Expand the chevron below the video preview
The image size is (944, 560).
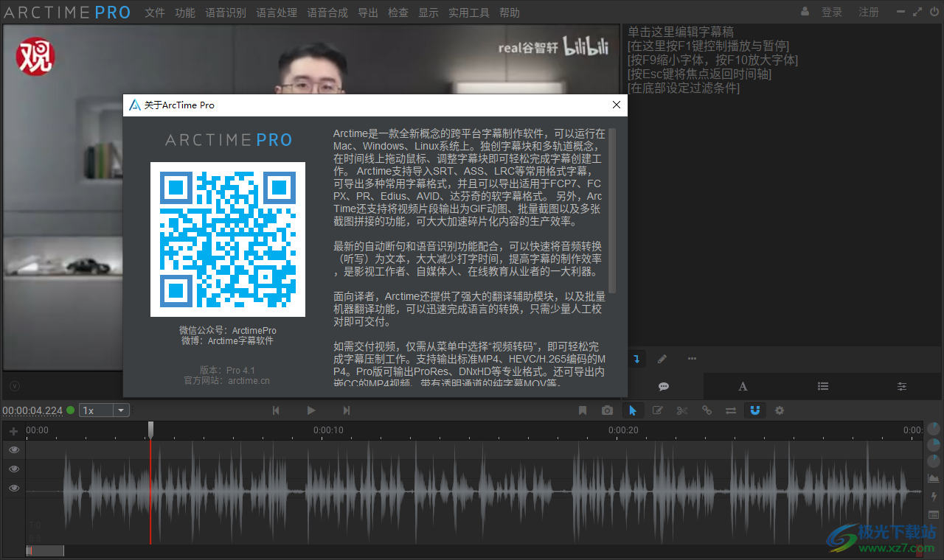13,385
